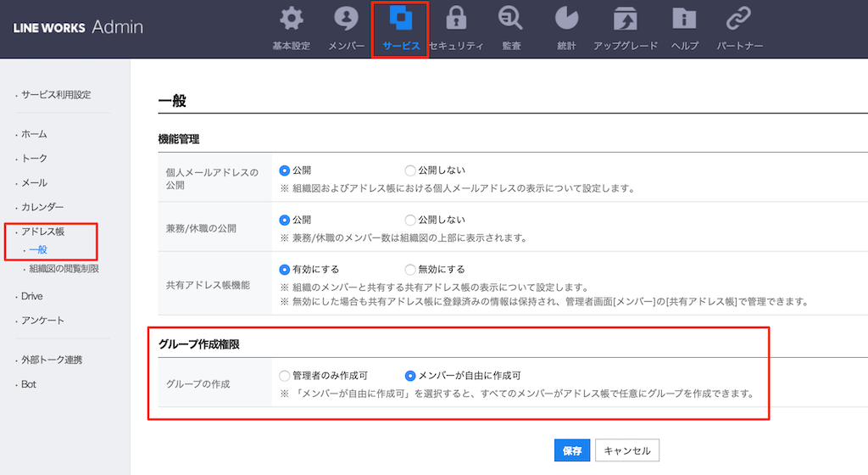This screenshot has height=475, width=868.
Task: Open セキュリティ lock icon
Action: click(456, 19)
